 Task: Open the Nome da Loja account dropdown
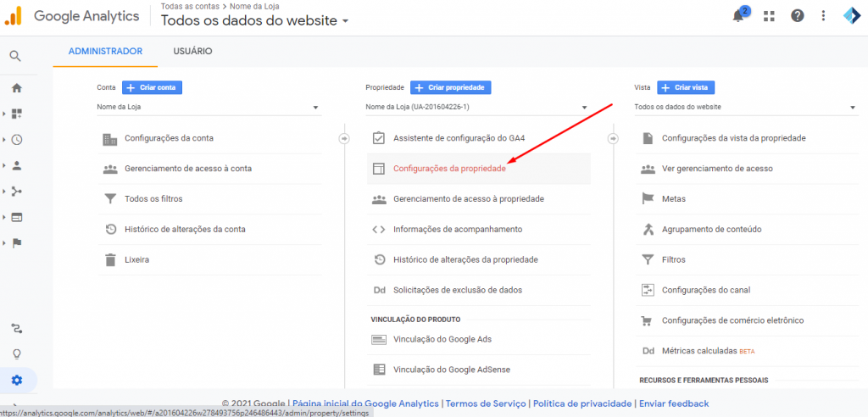[x=209, y=107]
